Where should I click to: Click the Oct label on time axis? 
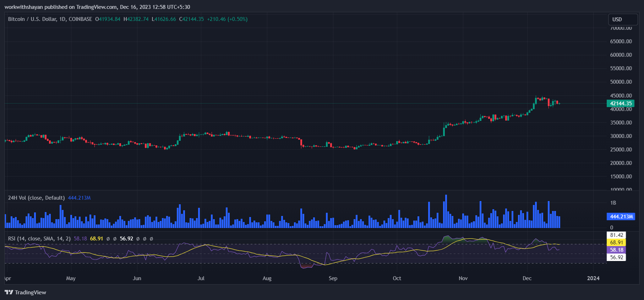[x=397, y=278]
